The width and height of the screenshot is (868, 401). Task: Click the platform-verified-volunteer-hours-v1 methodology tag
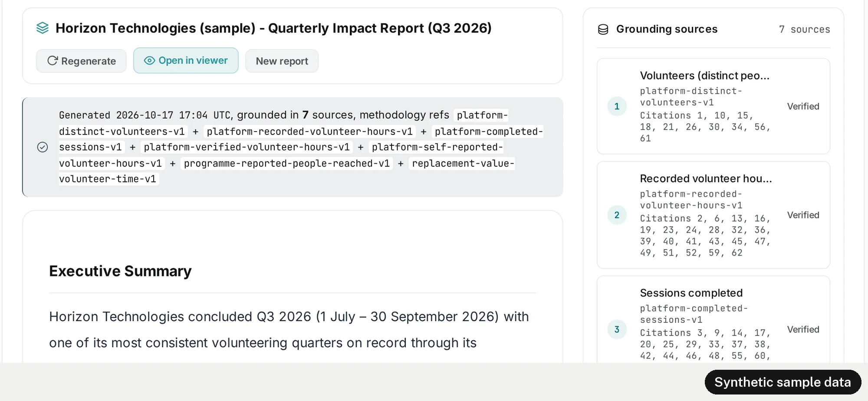point(247,147)
